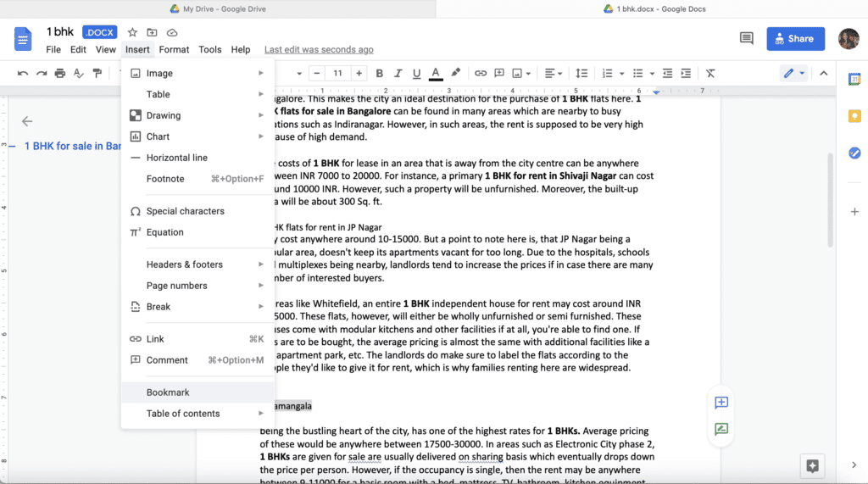Jump to outline heading 1 BHK for sale

(73, 146)
